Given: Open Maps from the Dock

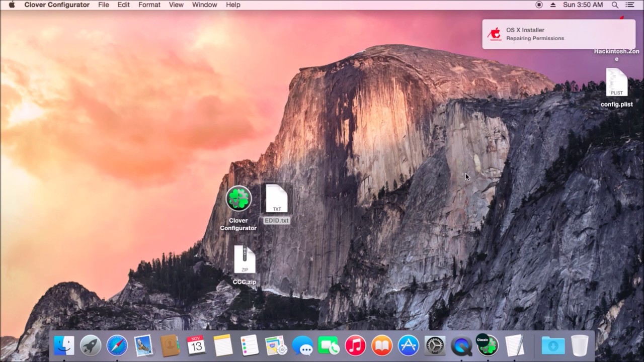Looking at the screenshot, I should (276, 345).
